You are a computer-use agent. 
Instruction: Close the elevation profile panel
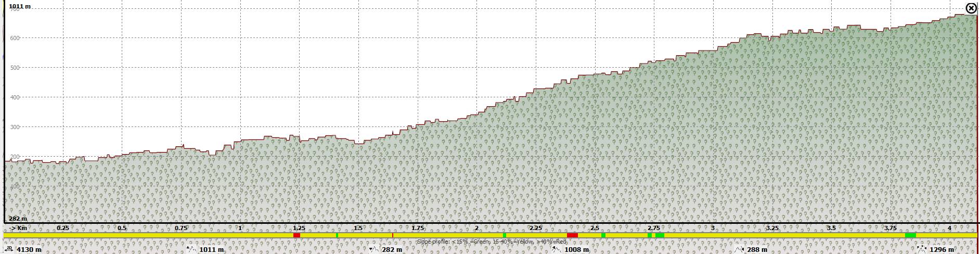click(x=971, y=8)
